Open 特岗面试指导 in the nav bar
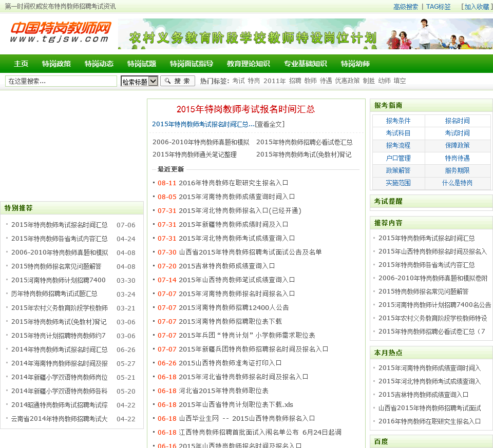 [192, 64]
